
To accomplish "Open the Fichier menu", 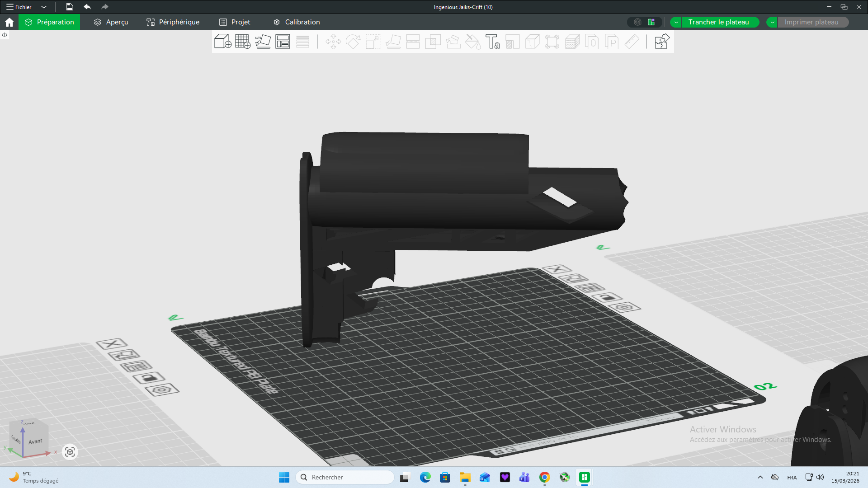I will click(19, 7).
